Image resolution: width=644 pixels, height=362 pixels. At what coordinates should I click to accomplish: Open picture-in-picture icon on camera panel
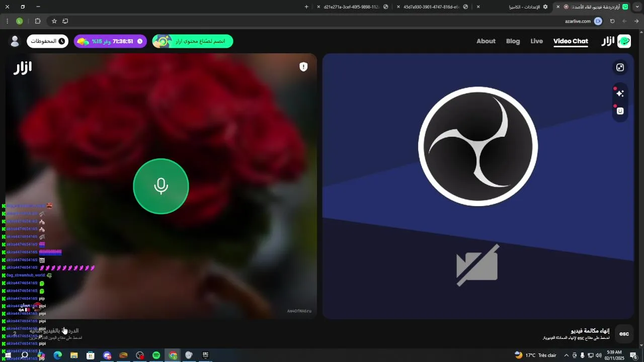pyautogui.click(x=620, y=67)
